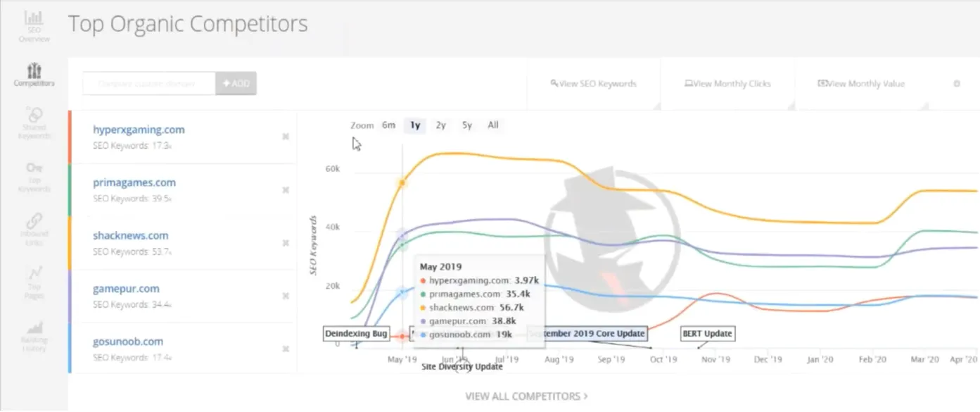Set chart zoom to 6m

(x=388, y=125)
